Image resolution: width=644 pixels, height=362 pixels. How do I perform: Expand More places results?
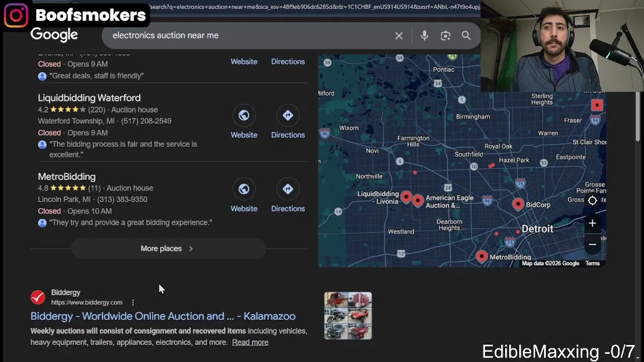(x=168, y=248)
